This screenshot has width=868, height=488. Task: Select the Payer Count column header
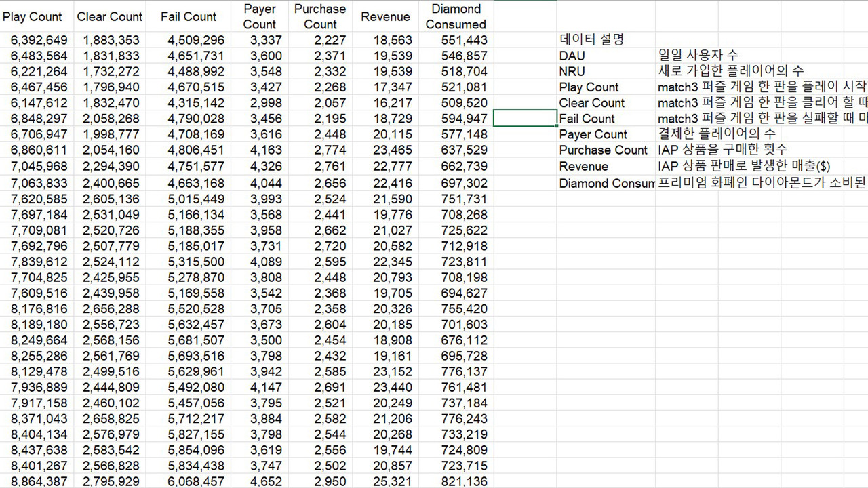[x=260, y=16]
